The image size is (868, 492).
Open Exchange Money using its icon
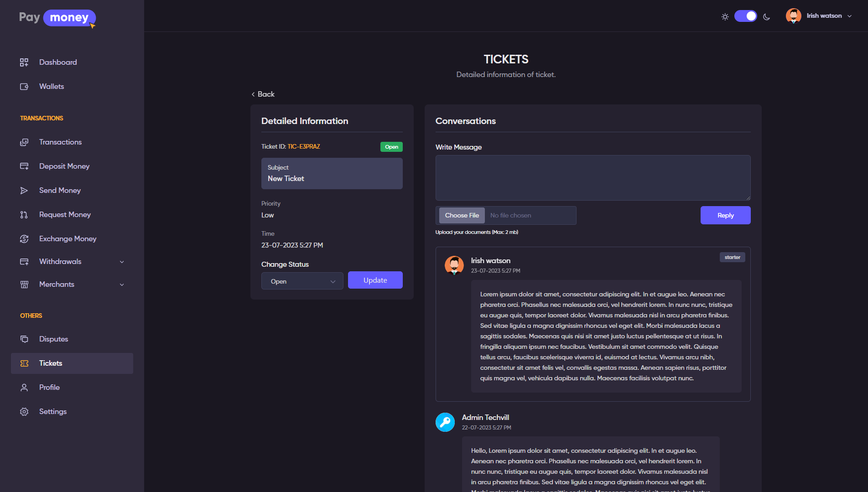click(24, 238)
